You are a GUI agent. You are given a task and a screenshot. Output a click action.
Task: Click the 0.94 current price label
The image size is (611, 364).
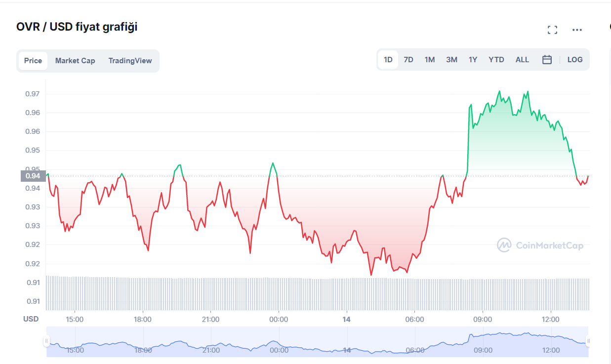point(33,176)
